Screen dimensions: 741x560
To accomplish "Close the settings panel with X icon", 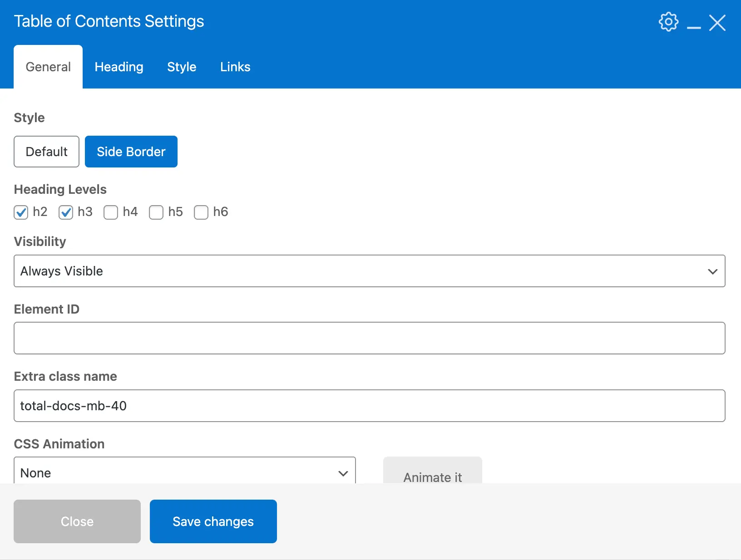I will tap(717, 23).
